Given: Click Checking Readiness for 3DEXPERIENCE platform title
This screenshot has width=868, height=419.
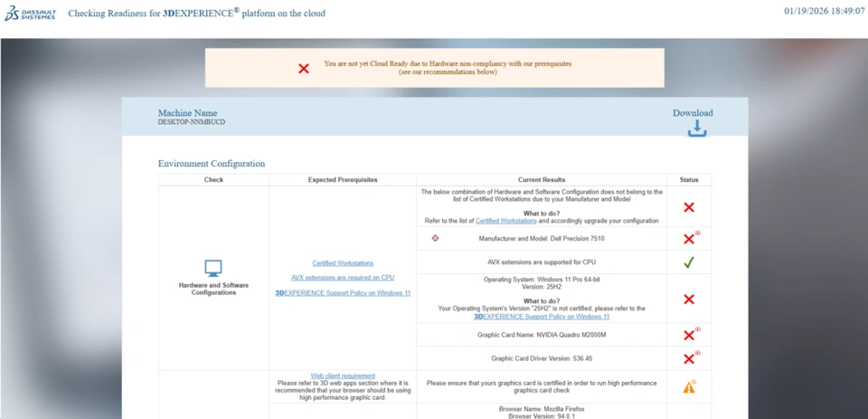Looking at the screenshot, I should 196,13.
